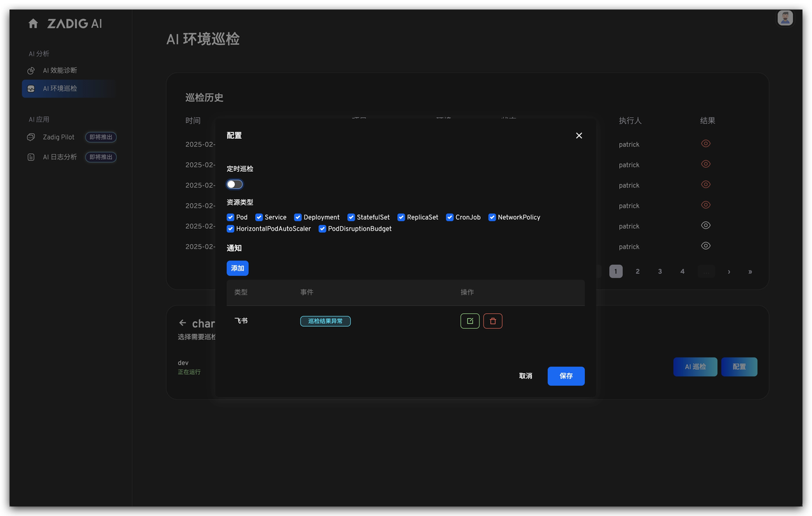Click the AI 环境巡检 monitor icon
This screenshot has width=812, height=516.
(x=30, y=88)
